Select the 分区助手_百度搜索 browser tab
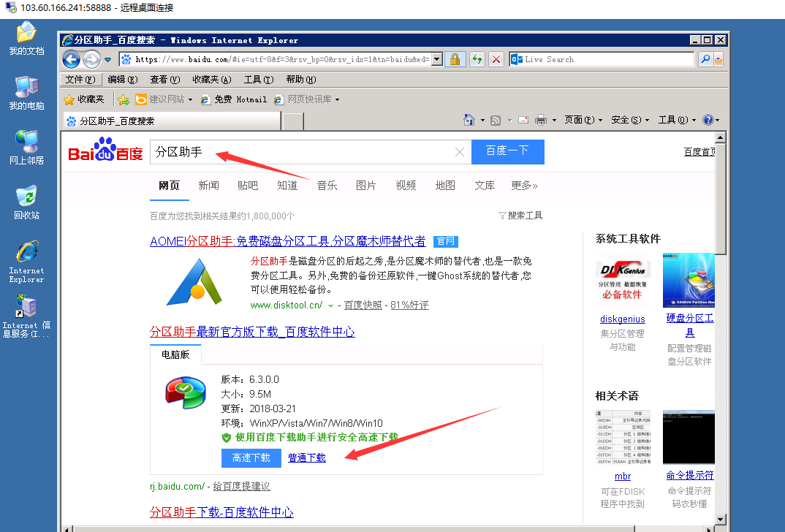Image resolution: width=785 pixels, height=532 pixels. (x=172, y=121)
